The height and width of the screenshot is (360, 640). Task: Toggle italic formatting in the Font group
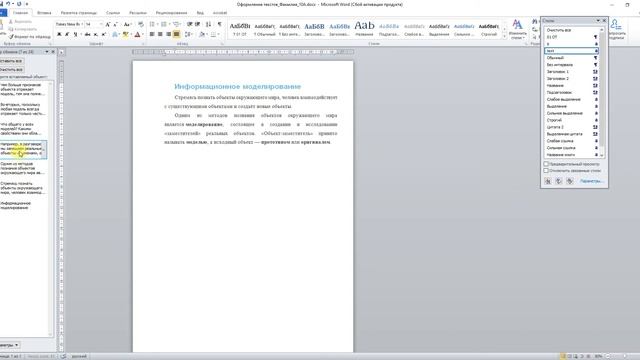(x=67, y=34)
